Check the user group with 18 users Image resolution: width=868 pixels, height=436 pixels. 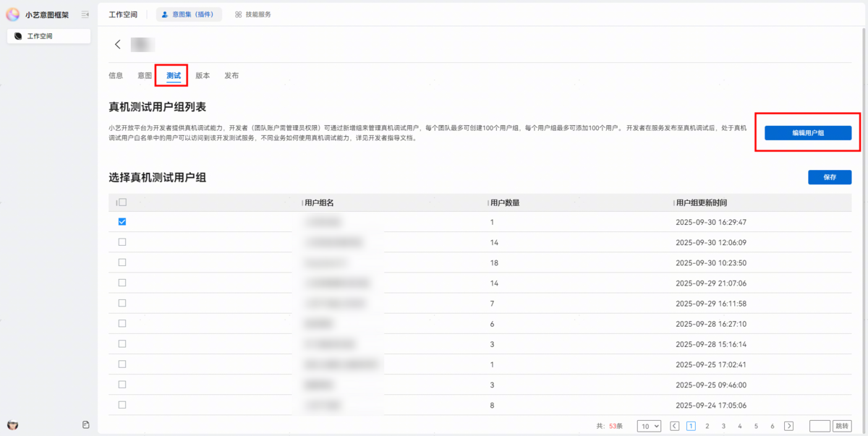[122, 262]
